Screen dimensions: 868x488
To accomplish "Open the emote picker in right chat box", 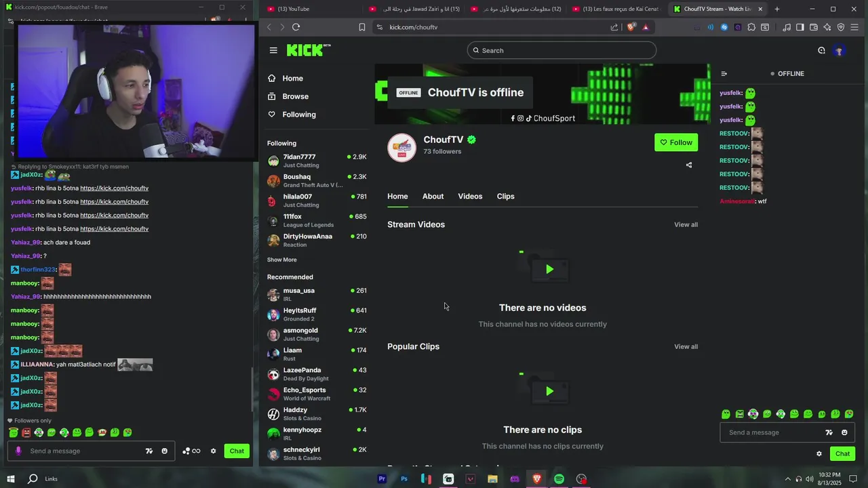I will point(844,432).
